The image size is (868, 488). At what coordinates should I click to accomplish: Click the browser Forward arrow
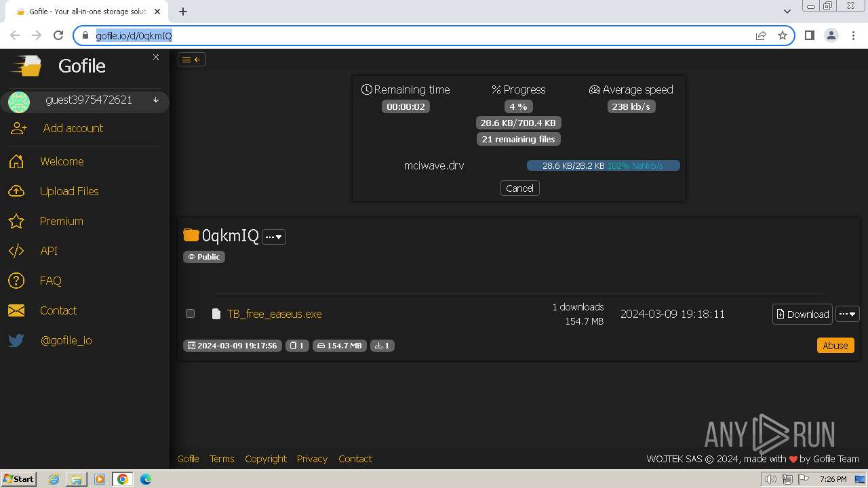tap(37, 35)
